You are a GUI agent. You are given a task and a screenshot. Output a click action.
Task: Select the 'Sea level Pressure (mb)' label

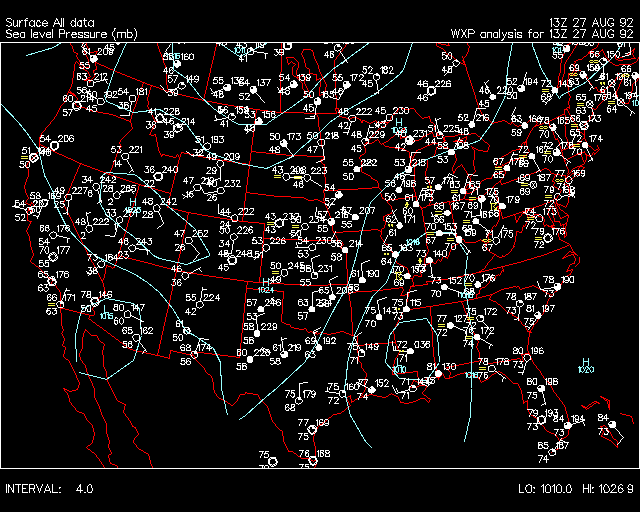pyautogui.click(x=71, y=34)
